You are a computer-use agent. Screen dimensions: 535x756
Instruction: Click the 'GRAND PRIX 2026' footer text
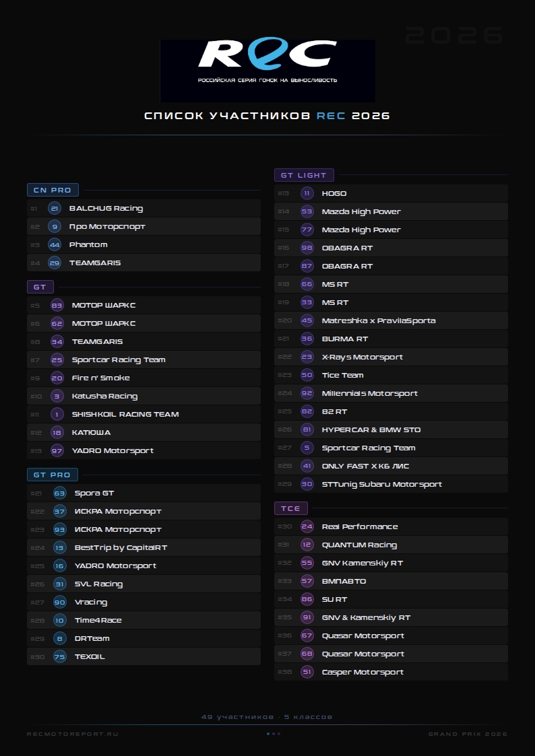coord(468,734)
